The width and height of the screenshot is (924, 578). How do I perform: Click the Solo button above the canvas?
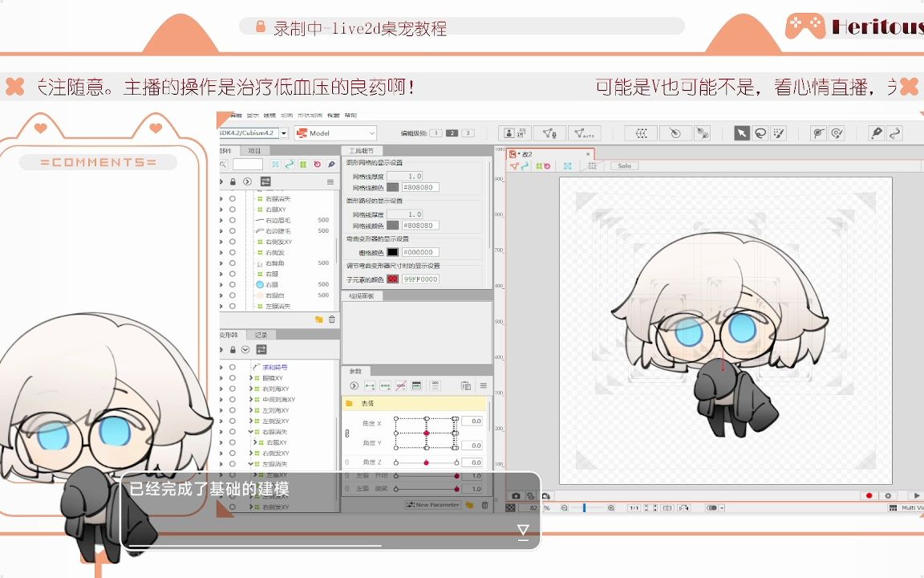tap(624, 165)
